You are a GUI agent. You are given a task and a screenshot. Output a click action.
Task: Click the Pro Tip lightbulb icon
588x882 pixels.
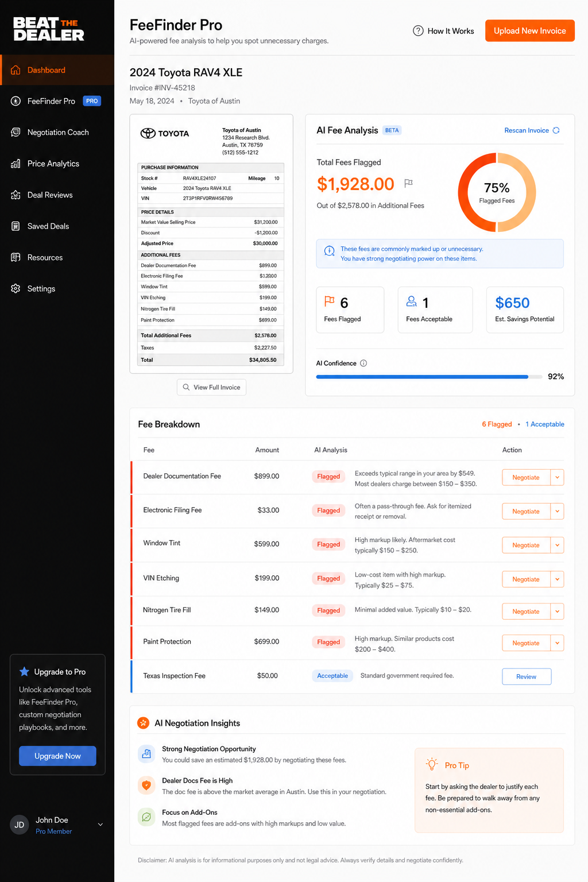432,764
